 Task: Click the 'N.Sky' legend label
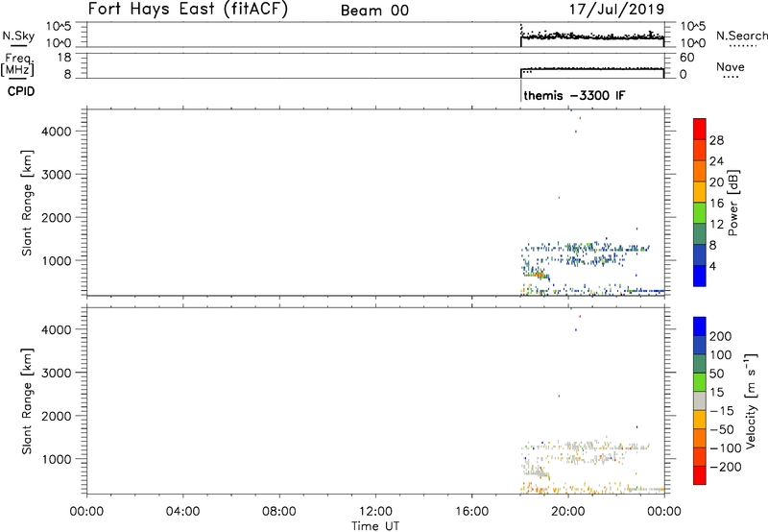coord(18,36)
